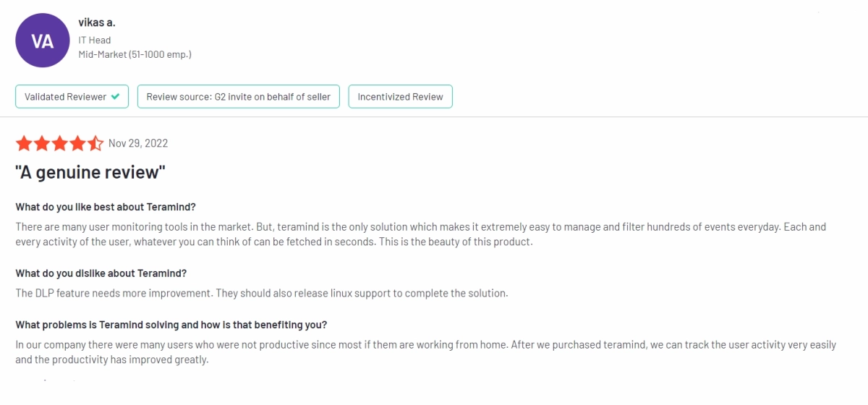Click the Nov 29, 2022 review date

click(x=138, y=143)
